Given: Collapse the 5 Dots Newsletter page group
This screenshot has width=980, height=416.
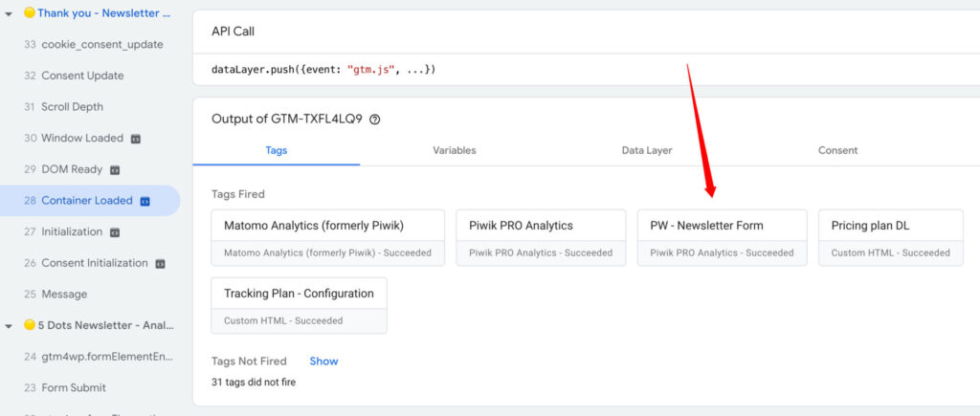Looking at the screenshot, I should (x=9, y=325).
